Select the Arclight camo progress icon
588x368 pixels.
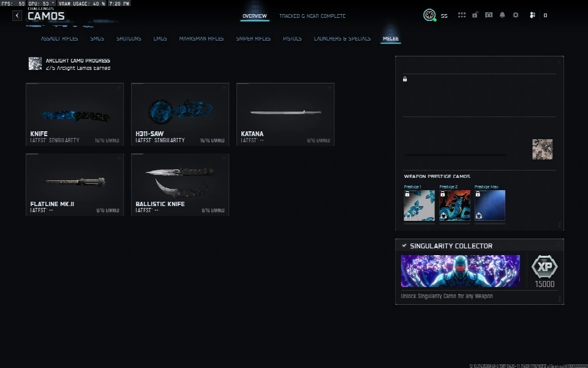click(36, 63)
